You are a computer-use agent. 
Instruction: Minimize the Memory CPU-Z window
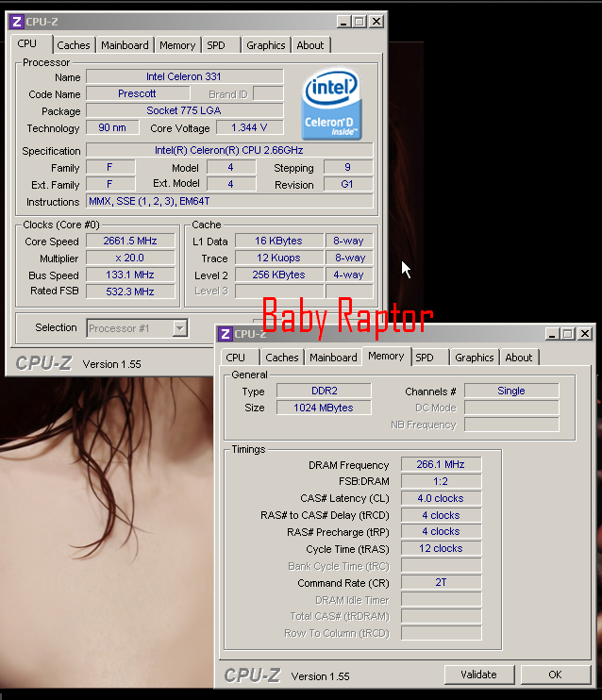(552, 334)
